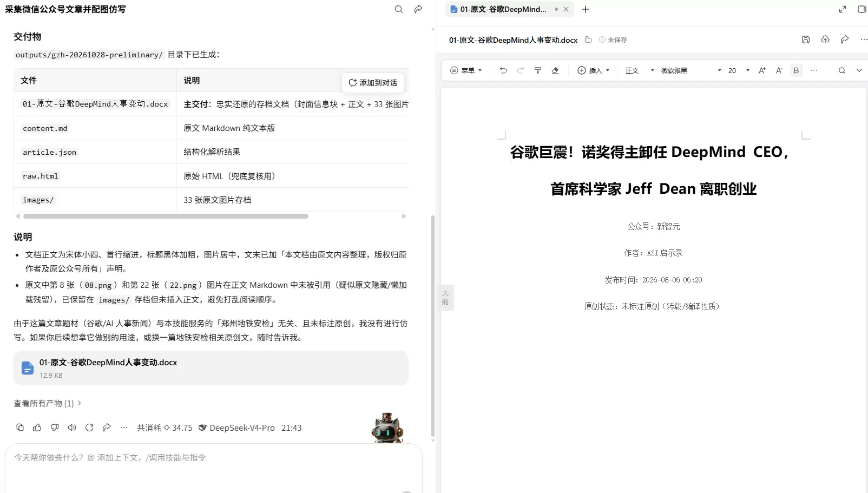Switch to the 01-原文-谷歌DeepMind tab
This screenshot has height=493, width=868.
pyautogui.click(x=503, y=9)
